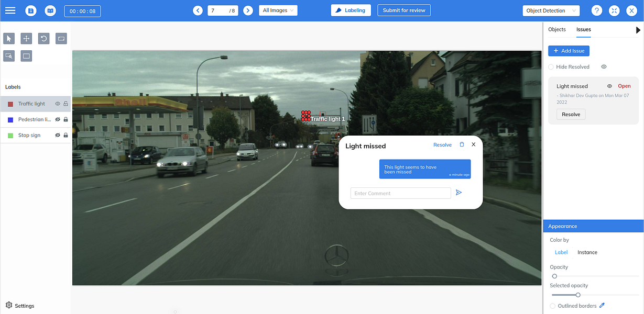644x314 pixels.
Task: Select Color by Instance
Action: point(587,252)
